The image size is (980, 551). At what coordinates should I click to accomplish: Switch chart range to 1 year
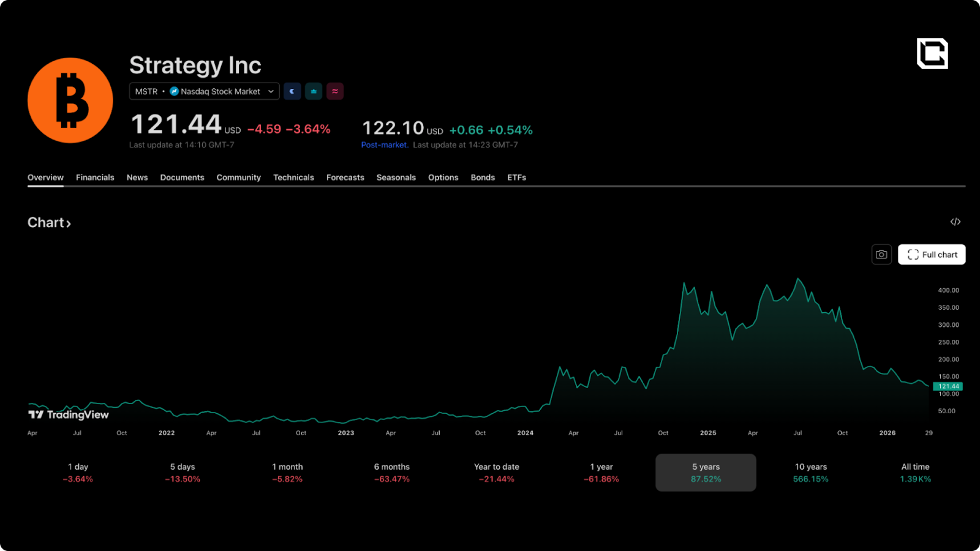(x=601, y=473)
